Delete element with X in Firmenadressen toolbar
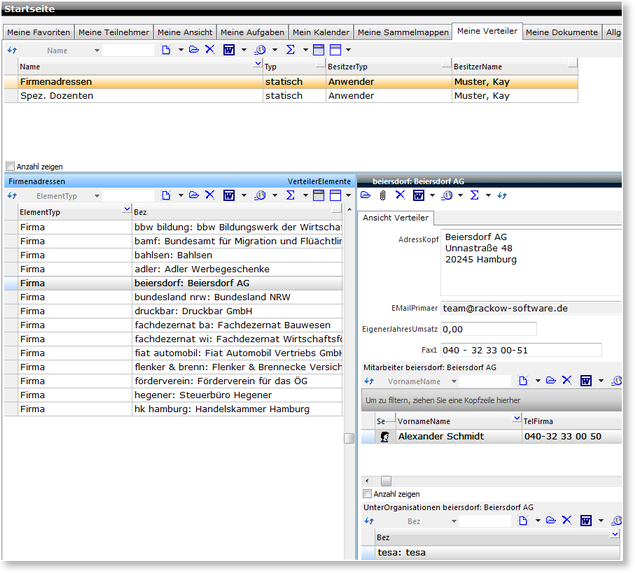Screen dimensions: 635x573 pyautogui.click(x=210, y=195)
